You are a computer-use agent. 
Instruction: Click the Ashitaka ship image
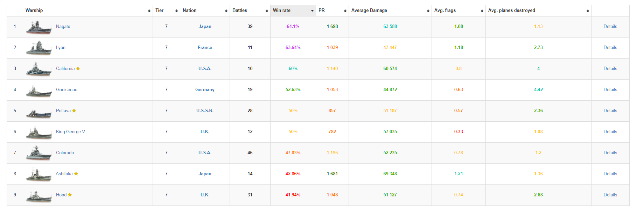[38, 174]
